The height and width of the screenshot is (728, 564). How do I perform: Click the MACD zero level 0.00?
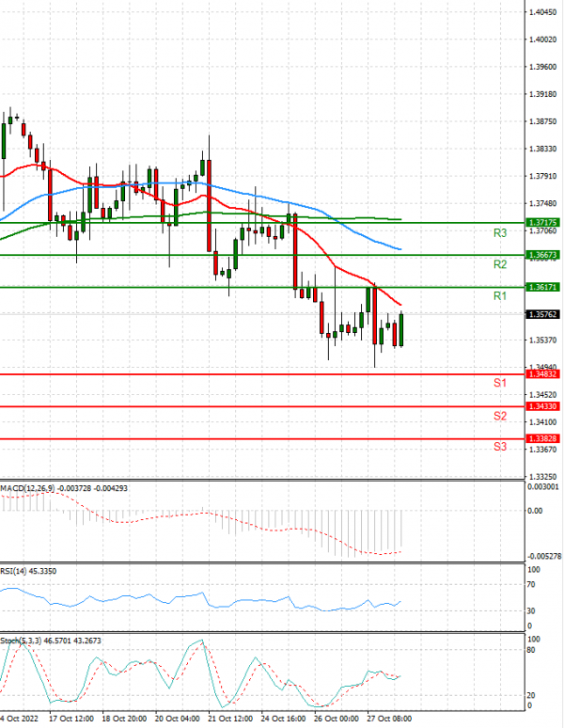tap(535, 511)
